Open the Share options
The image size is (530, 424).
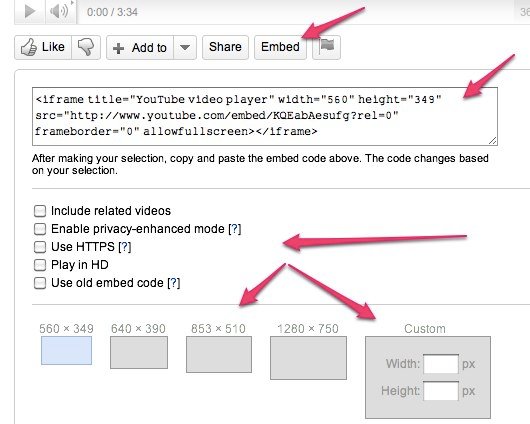coord(225,47)
